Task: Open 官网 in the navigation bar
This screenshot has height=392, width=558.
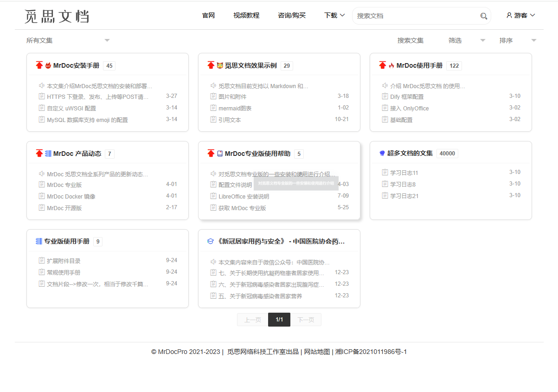Action: (x=208, y=15)
